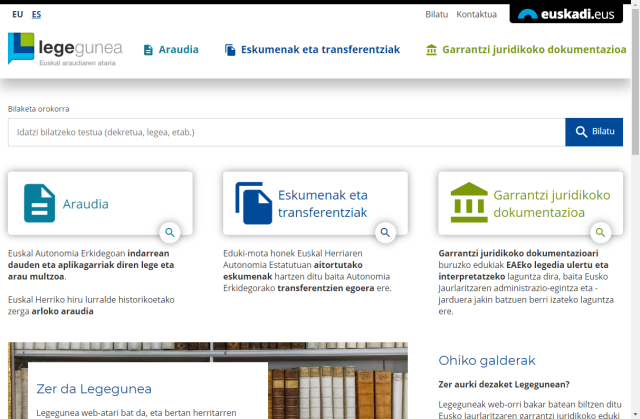Viewport: 640px width, 419px height.
Task: Open the Araudia card title
Action: coord(85,204)
